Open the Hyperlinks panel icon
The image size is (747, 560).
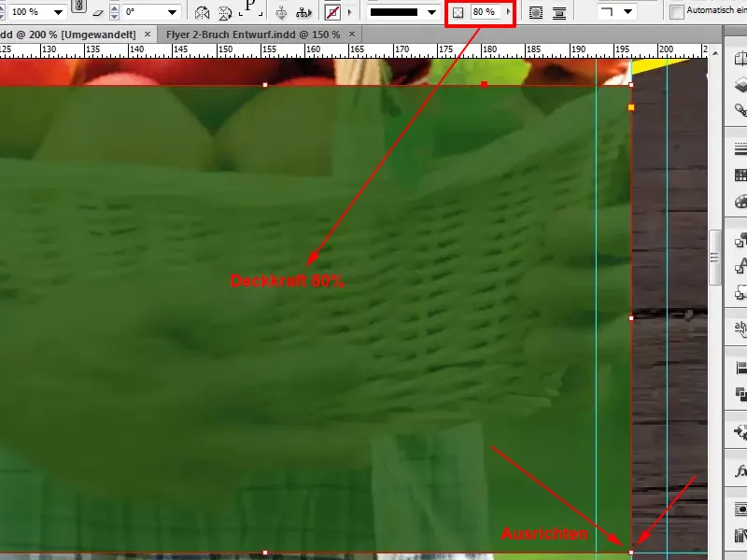click(740, 328)
